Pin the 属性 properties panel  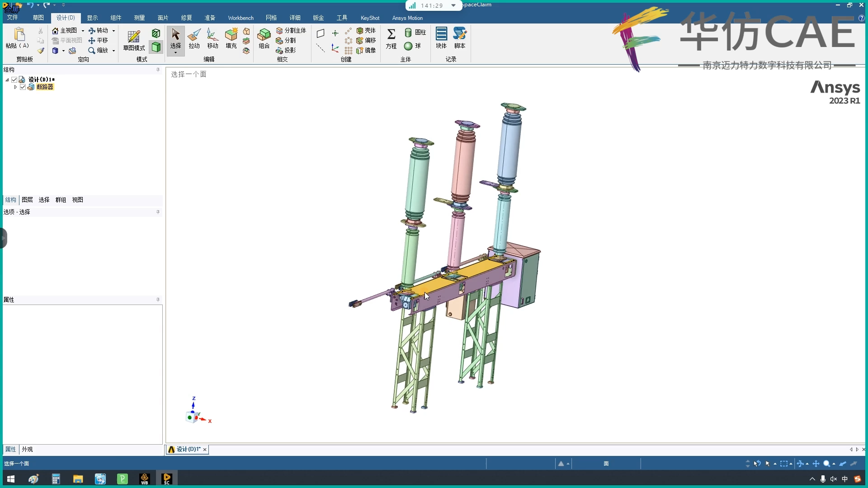pos(158,300)
